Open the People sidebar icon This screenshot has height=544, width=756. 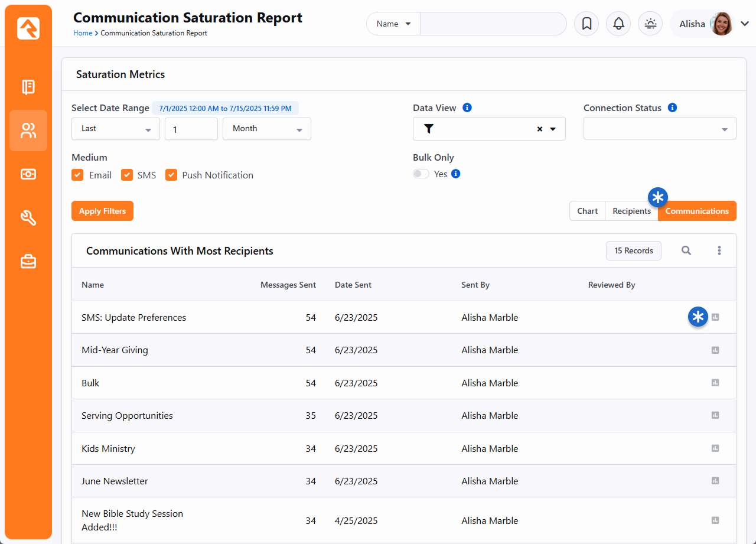point(28,131)
